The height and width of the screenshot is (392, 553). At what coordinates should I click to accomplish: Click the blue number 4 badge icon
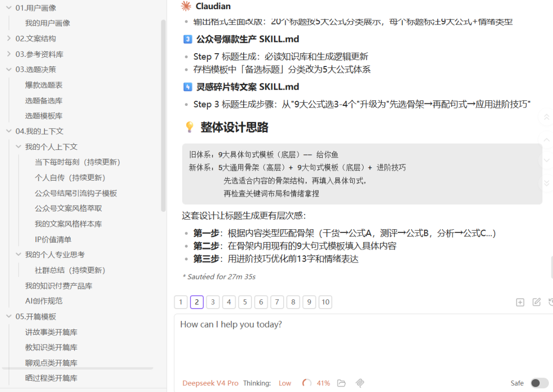coord(187,86)
